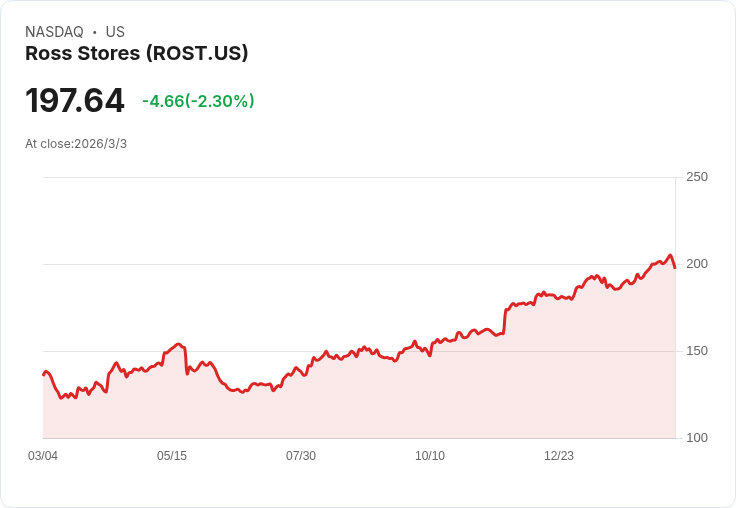Click the 250 y-axis label
This screenshot has height=508, width=736.
pos(697,177)
